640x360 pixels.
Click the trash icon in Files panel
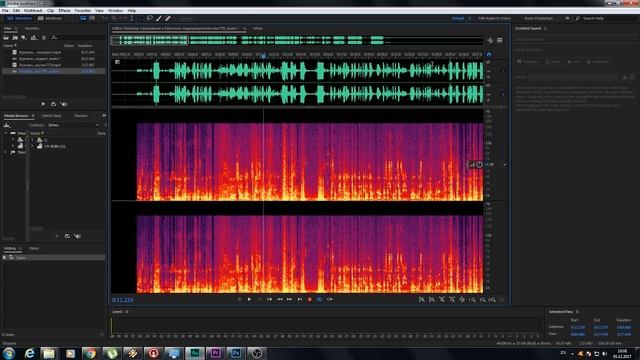tap(44, 38)
